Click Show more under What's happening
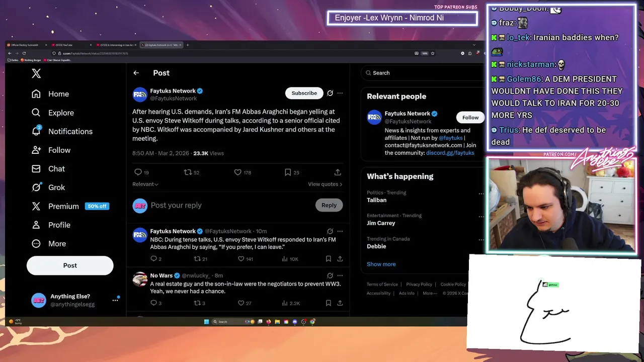Screen dimensions: 644x362 (381, 264)
